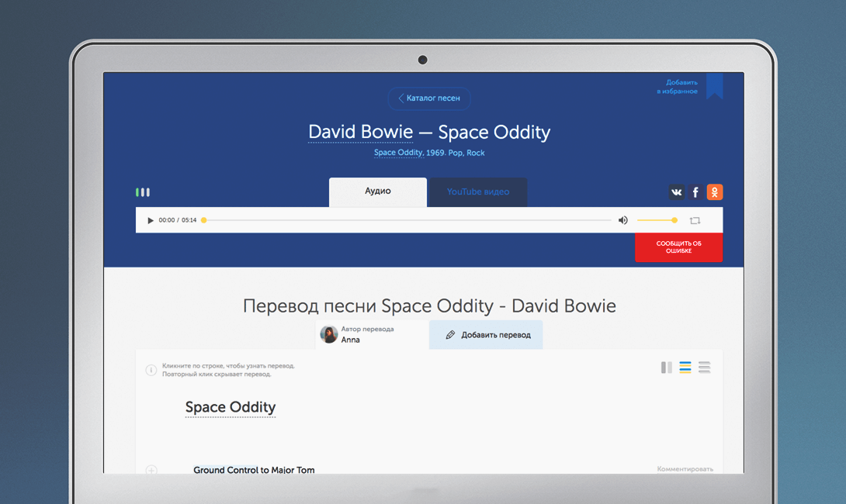Click the plus icon beside first lyric
Viewport: 846px width, 504px height.
(x=151, y=470)
